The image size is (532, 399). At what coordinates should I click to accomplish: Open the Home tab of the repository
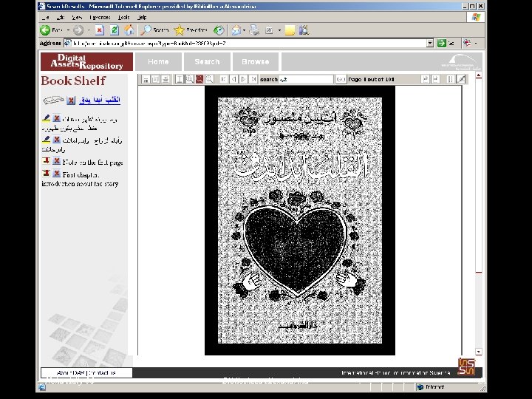158,61
